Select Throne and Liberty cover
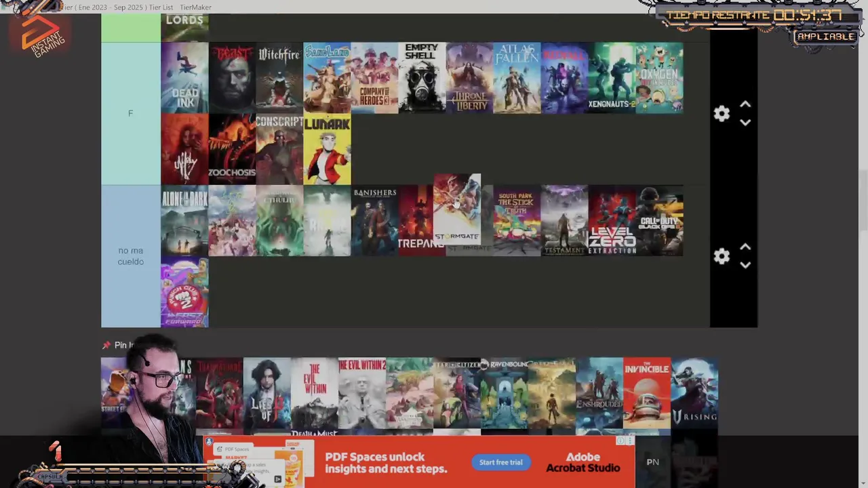 click(x=469, y=78)
